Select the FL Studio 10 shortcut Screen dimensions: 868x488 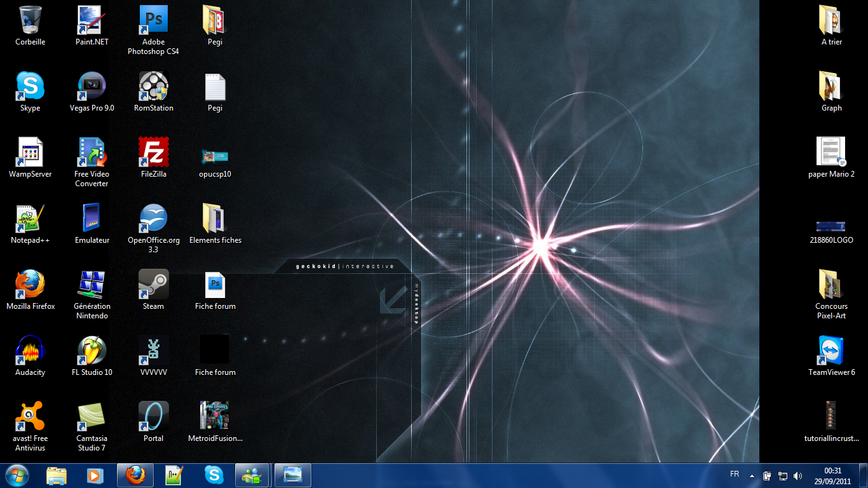pos(92,351)
